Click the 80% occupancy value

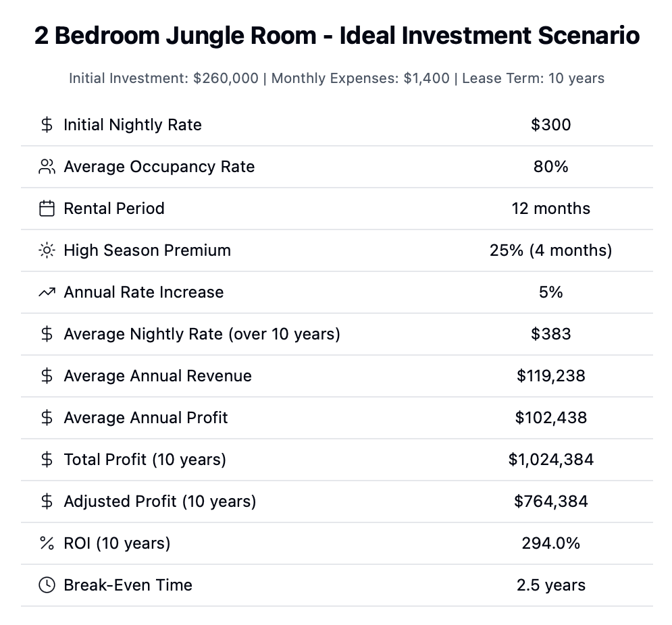[x=550, y=167]
